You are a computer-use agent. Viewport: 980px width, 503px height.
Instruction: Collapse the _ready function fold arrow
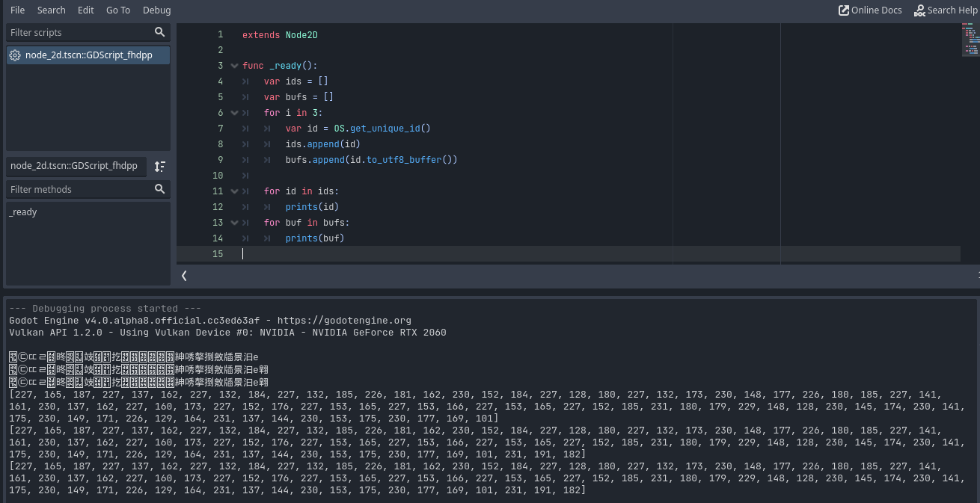pyautogui.click(x=234, y=65)
